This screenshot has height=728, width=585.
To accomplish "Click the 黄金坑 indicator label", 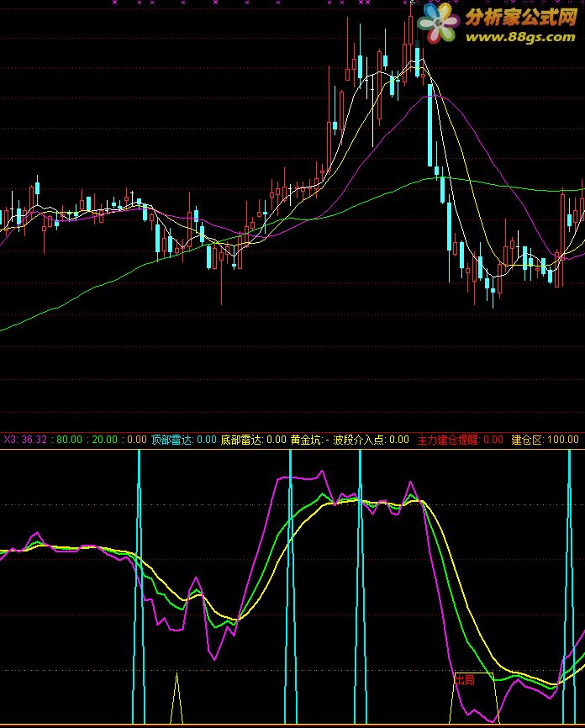I will point(309,439).
